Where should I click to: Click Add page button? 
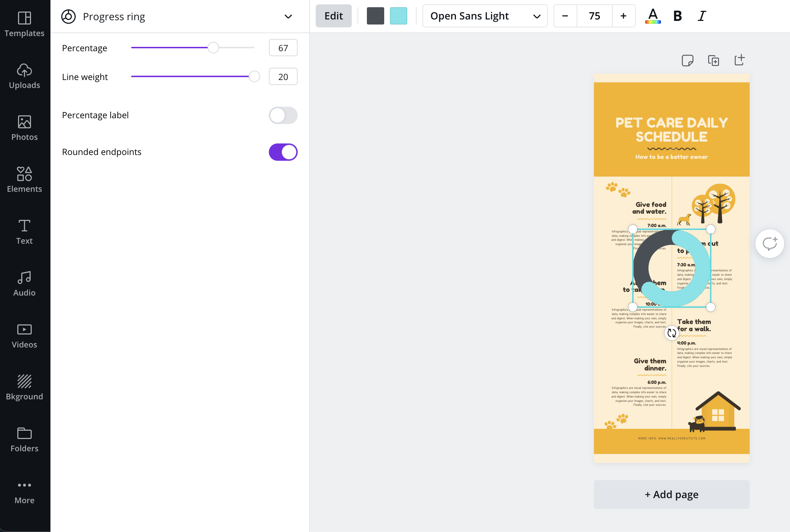click(x=671, y=493)
